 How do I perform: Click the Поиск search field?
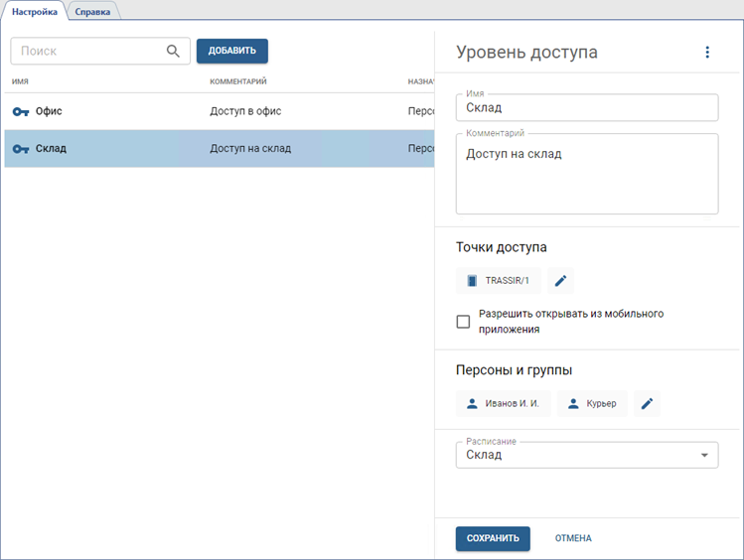pyautogui.click(x=87, y=52)
